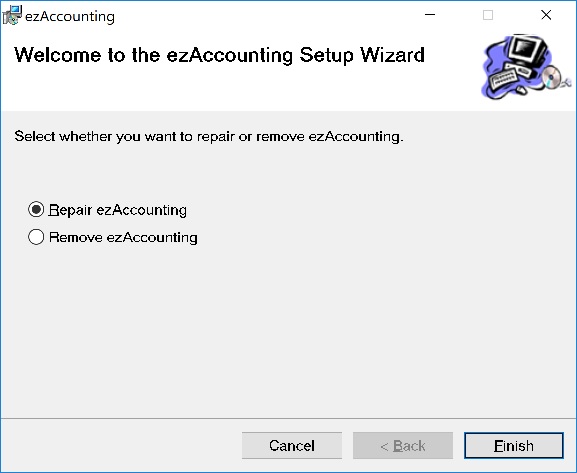577x473 pixels.
Task: Click the keyboard in the banner graphic
Action: click(x=503, y=78)
